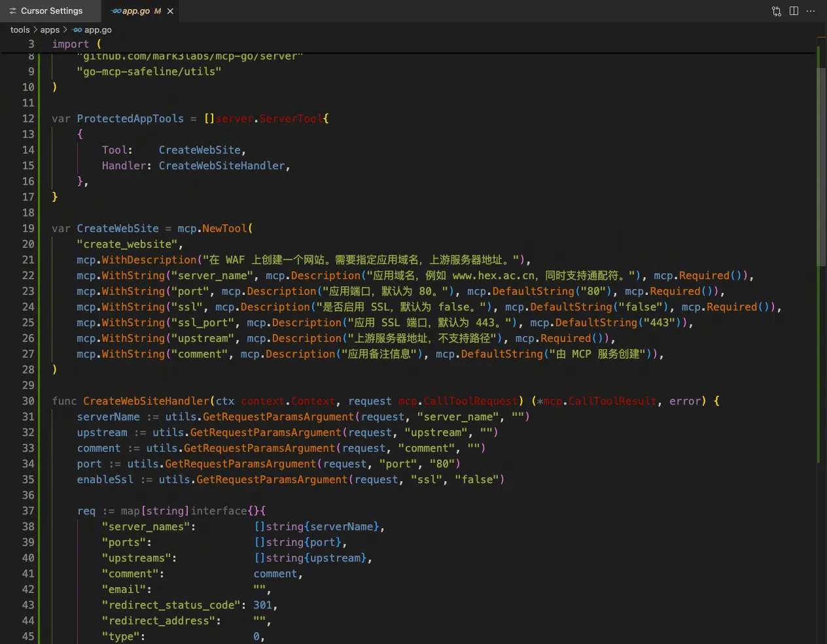Jump to the sticky import line header
The height and width of the screenshot is (644, 827).
pos(71,44)
